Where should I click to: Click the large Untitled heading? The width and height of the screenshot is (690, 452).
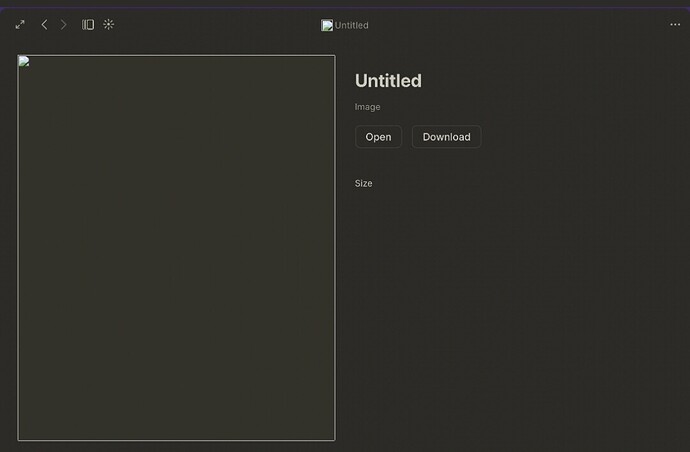pos(388,81)
